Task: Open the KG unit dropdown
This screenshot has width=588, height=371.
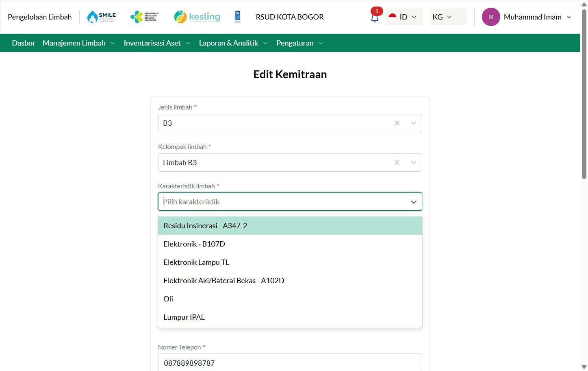Action: pyautogui.click(x=448, y=17)
